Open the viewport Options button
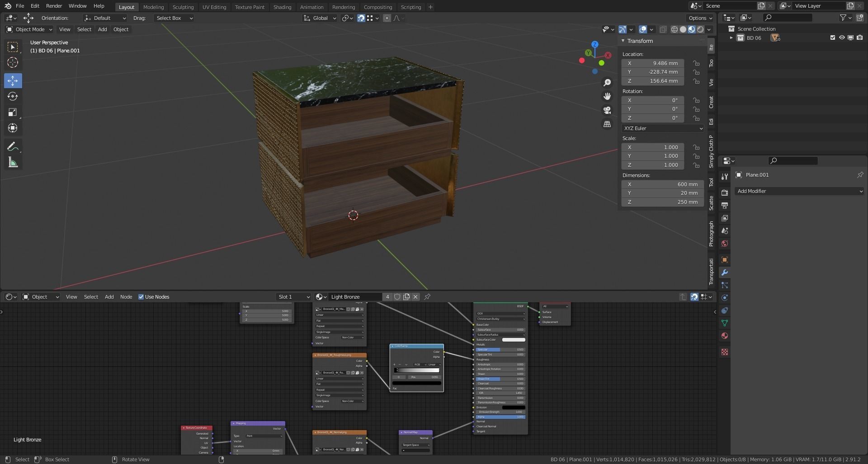Viewport: 868px width, 464px height. click(x=700, y=18)
